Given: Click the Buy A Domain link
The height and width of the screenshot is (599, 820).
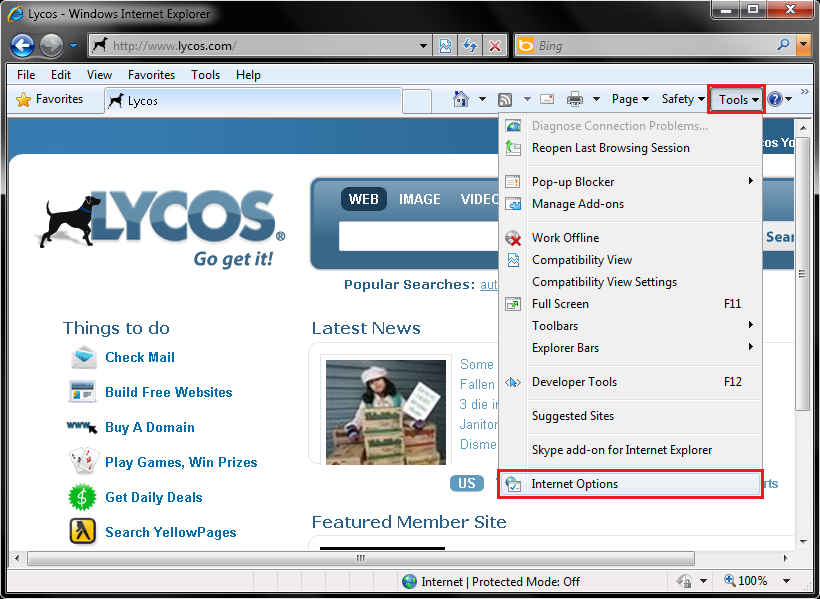Looking at the screenshot, I should click(x=150, y=427).
